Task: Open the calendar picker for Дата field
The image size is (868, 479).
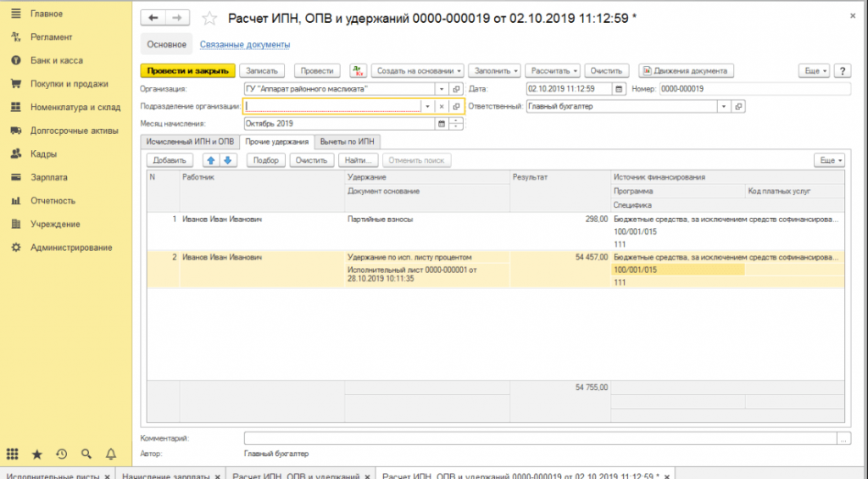Action: coord(619,89)
